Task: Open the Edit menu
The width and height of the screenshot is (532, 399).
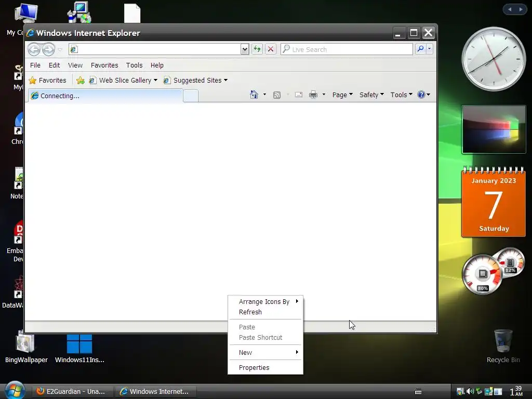Action: coord(54,65)
